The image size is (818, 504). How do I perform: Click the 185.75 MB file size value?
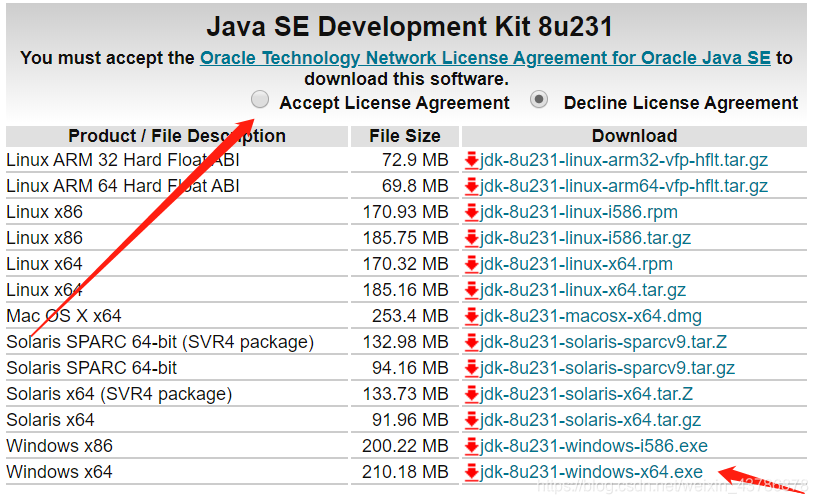click(x=405, y=238)
